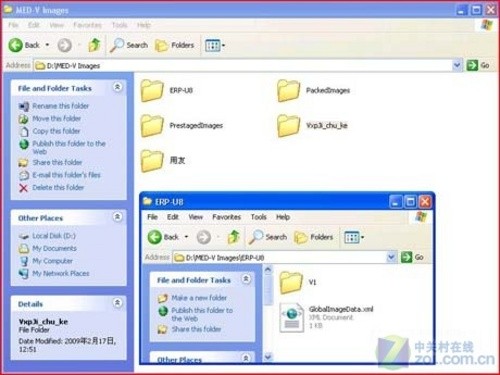Open Views dropdown in MED-V Images window
The image size is (500, 375).
(215, 45)
